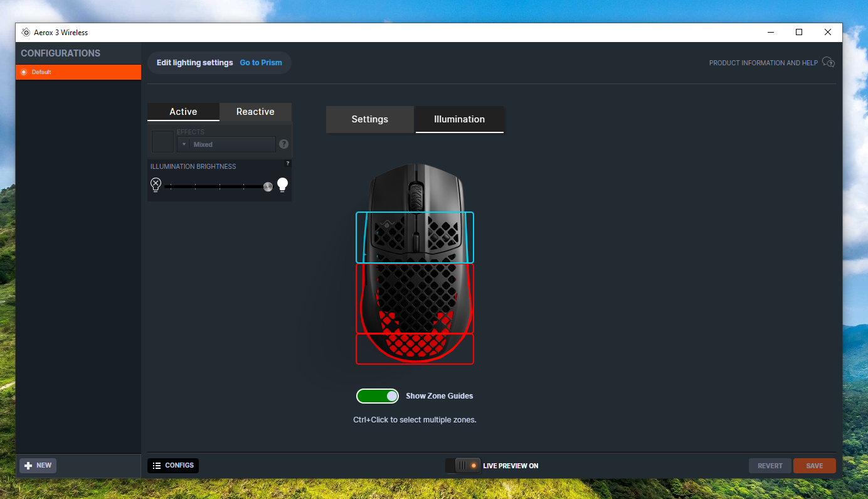Click the CONFIGS button

pyautogui.click(x=173, y=466)
